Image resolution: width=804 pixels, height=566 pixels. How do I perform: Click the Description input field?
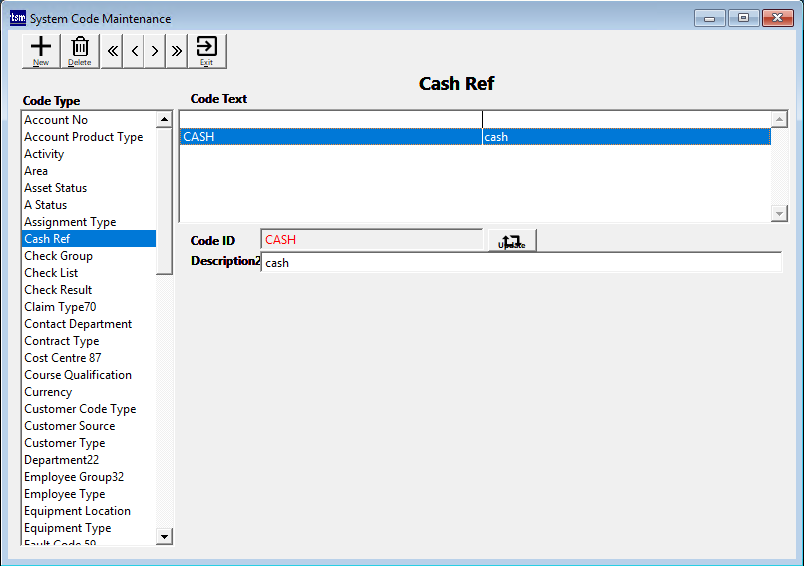click(x=520, y=263)
